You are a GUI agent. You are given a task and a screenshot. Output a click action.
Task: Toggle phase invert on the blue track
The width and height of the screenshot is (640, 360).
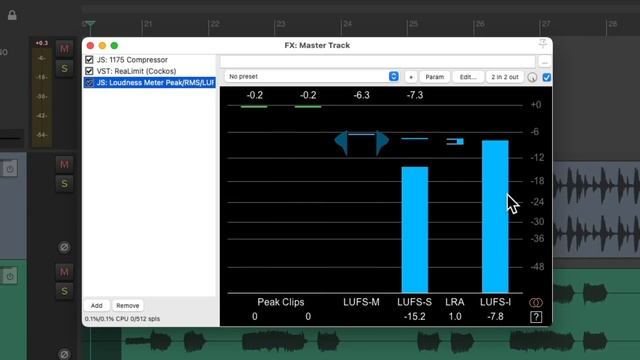point(64,247)
